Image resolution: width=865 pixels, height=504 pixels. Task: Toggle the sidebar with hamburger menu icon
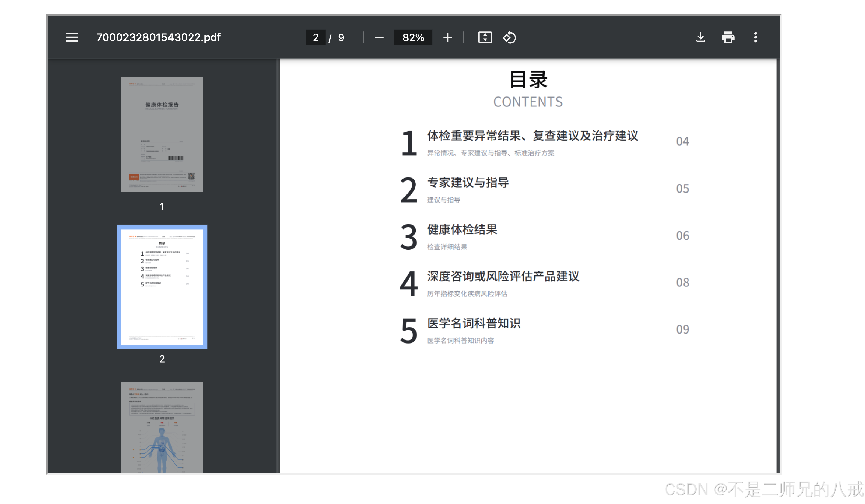[x=72, y=37]
